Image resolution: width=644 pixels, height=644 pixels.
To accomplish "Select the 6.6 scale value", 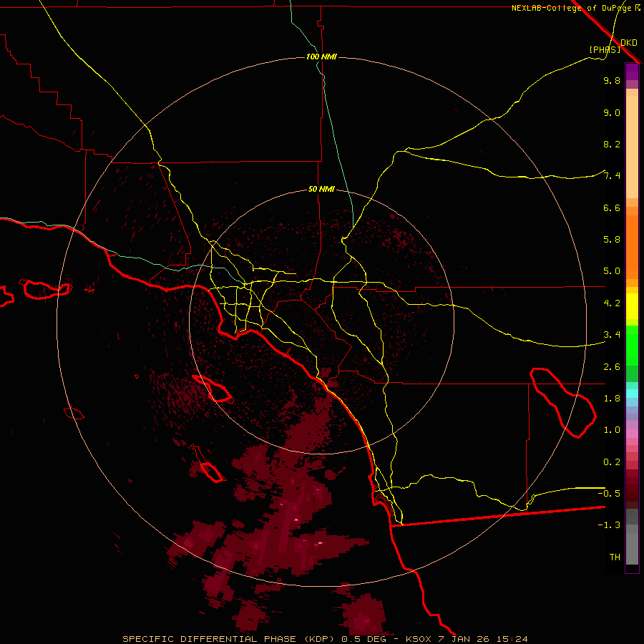I will tap(612, 208).
